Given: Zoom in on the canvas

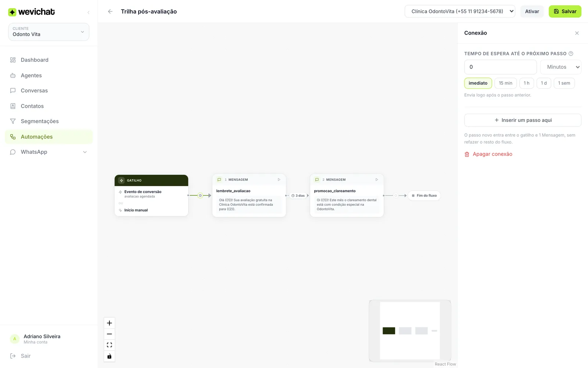Looking at the screenshot, I should 109,323.
